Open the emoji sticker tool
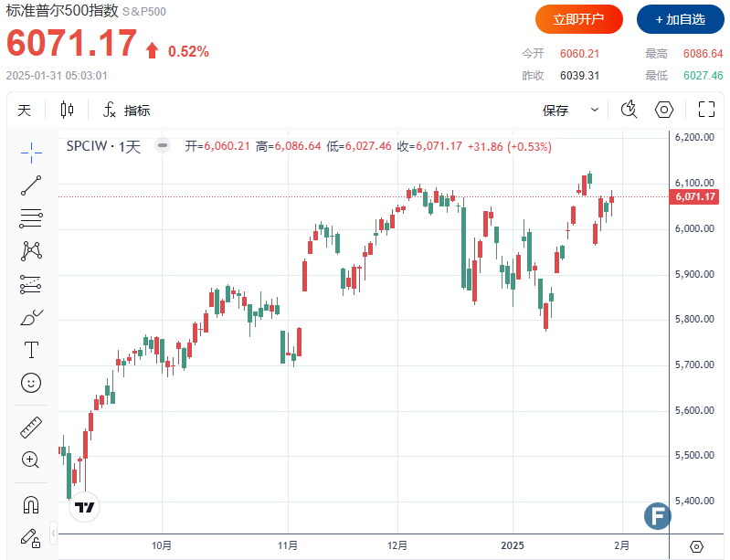The width and height of the screenshot is (730, 560). (31, 383)
